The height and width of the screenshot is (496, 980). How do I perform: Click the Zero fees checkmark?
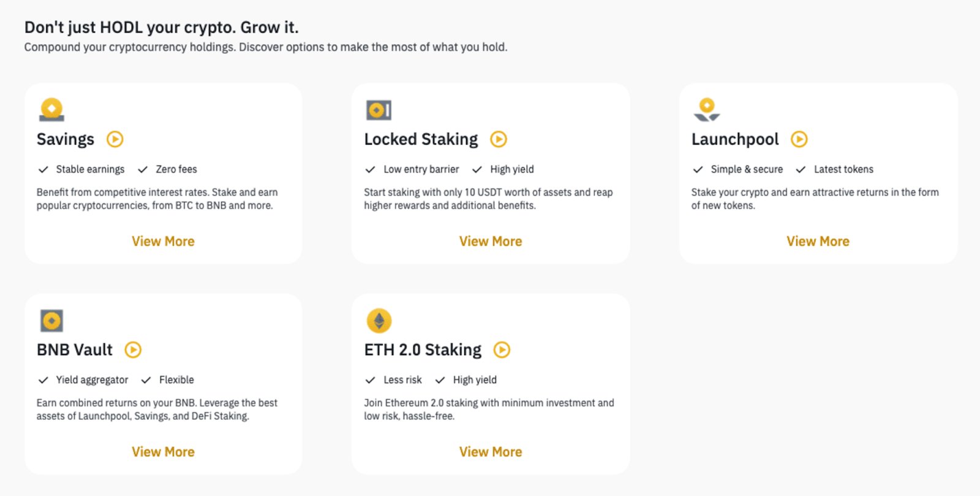coord(143,169)
